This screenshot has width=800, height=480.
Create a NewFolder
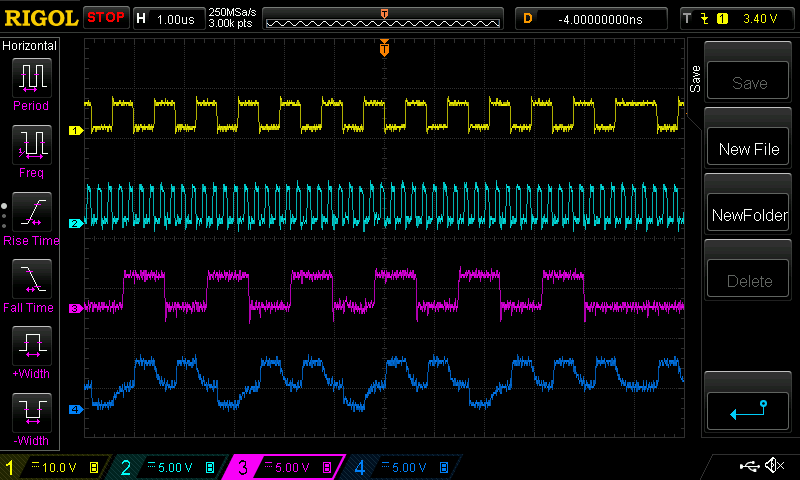coord(748,213)
